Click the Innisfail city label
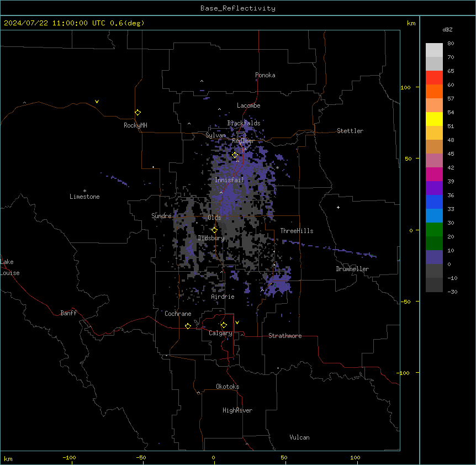The image size is (476, 465). coord(229,180)
